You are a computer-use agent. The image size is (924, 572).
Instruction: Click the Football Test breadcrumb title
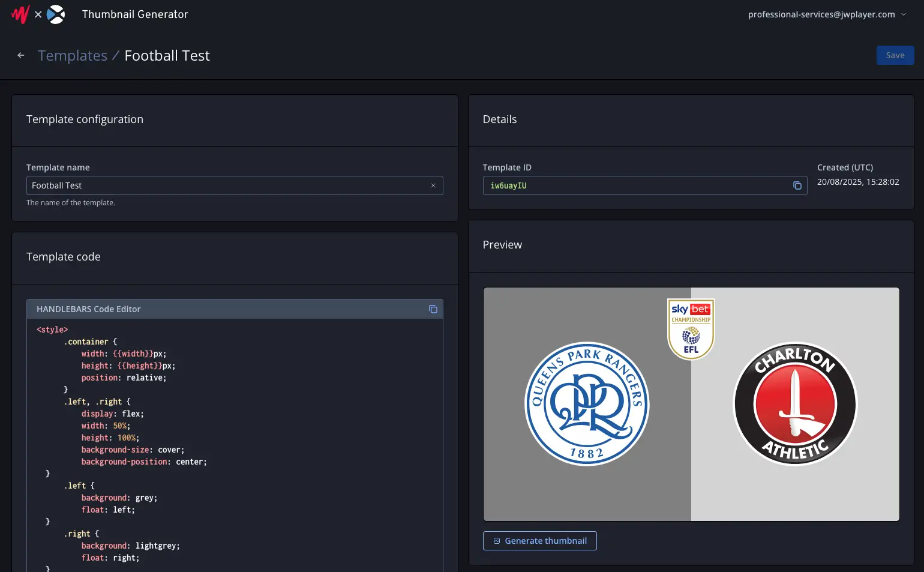[x=167, y=55]
